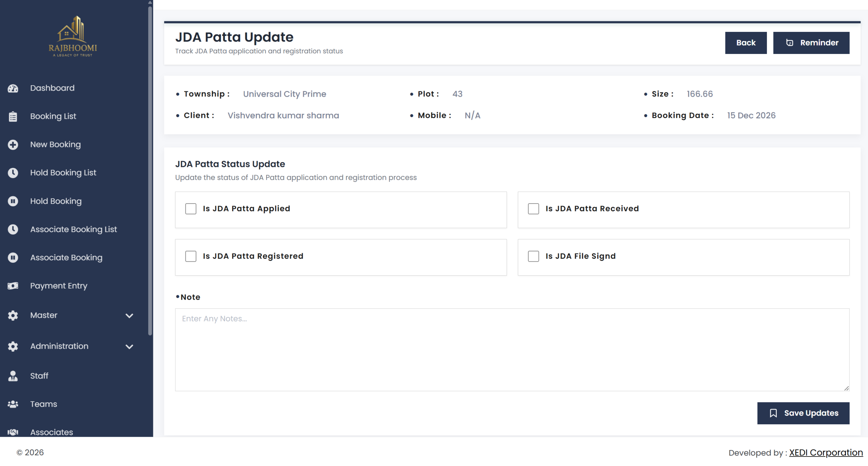The image size is (868, 466).
Task: Open Associate Booking List menu item
Action: point(73,229)
